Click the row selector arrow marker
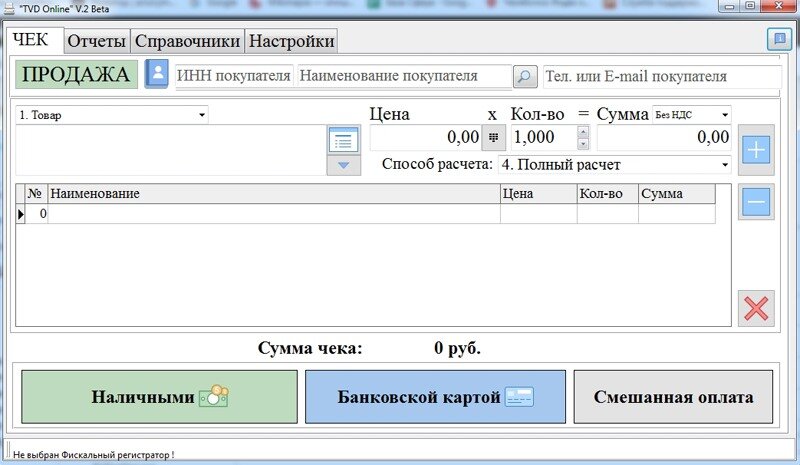This screenshot has width=800, height=465. point(20,214)
